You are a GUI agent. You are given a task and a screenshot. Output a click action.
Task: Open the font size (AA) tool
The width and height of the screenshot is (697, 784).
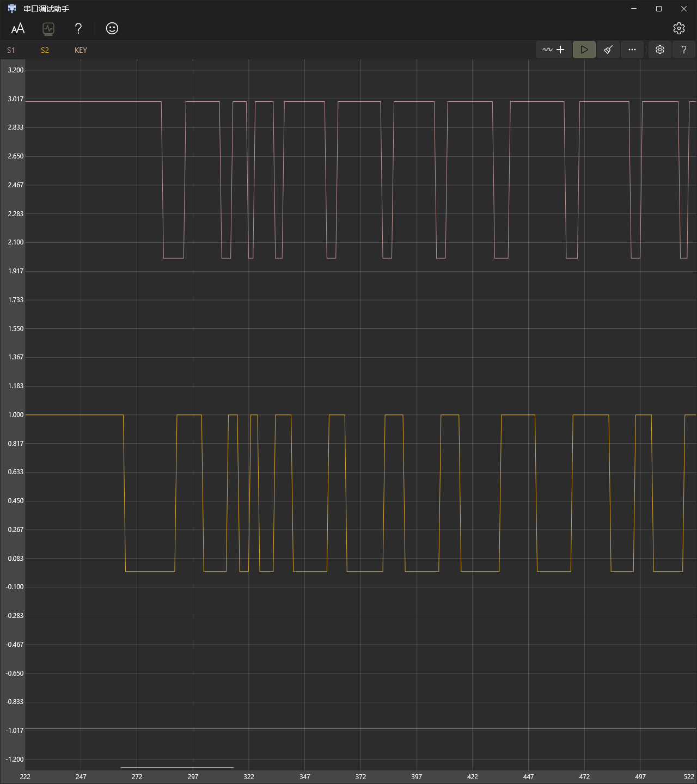[x=18, y=28]
